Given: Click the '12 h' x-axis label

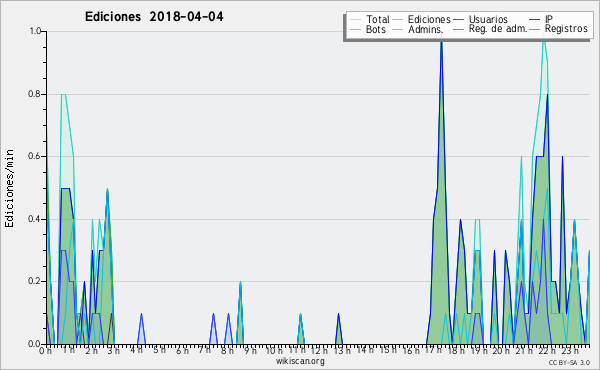Looking at the screenshot, I should pos(319,350).
